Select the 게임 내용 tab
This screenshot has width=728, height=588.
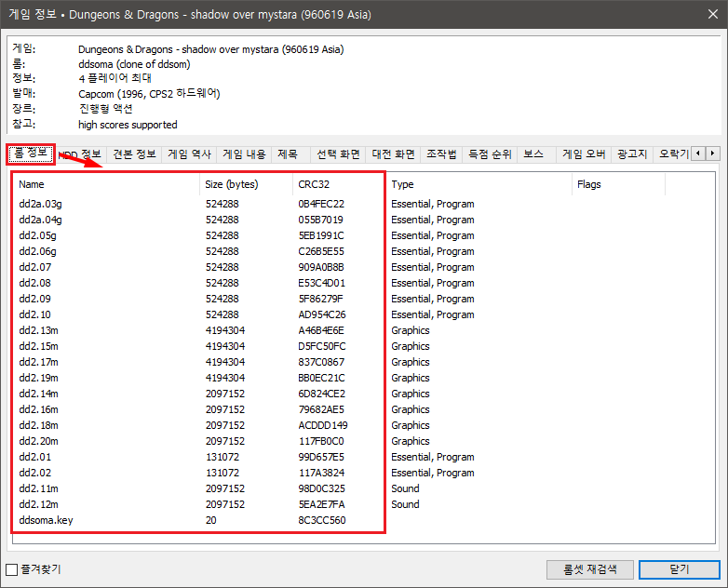[244, 154]
